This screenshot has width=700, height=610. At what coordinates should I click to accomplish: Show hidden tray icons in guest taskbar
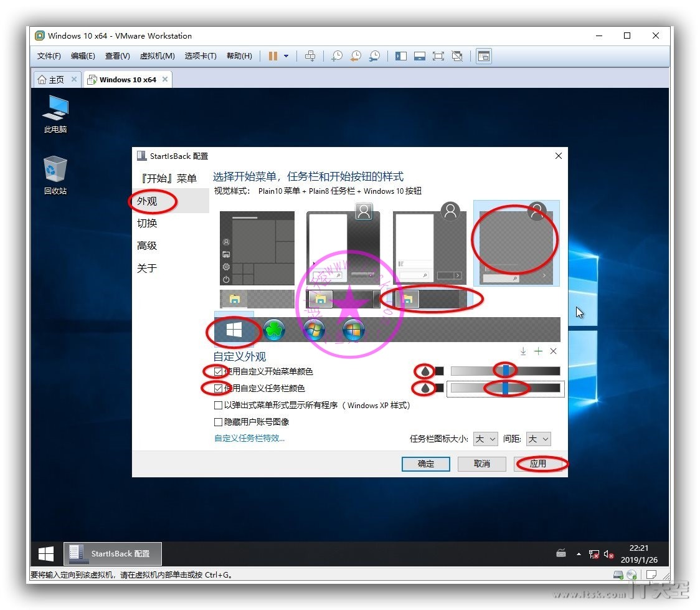coord(579,554)
